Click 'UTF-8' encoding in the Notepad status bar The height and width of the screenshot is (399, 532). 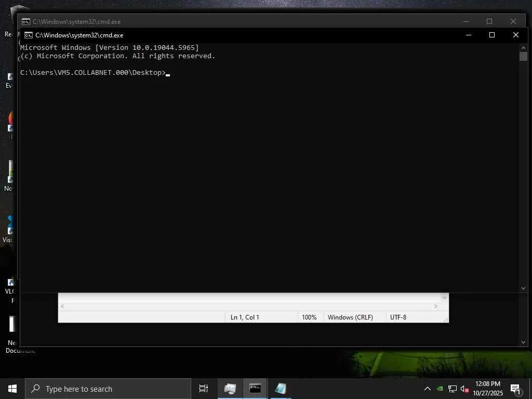pos(398,317)
